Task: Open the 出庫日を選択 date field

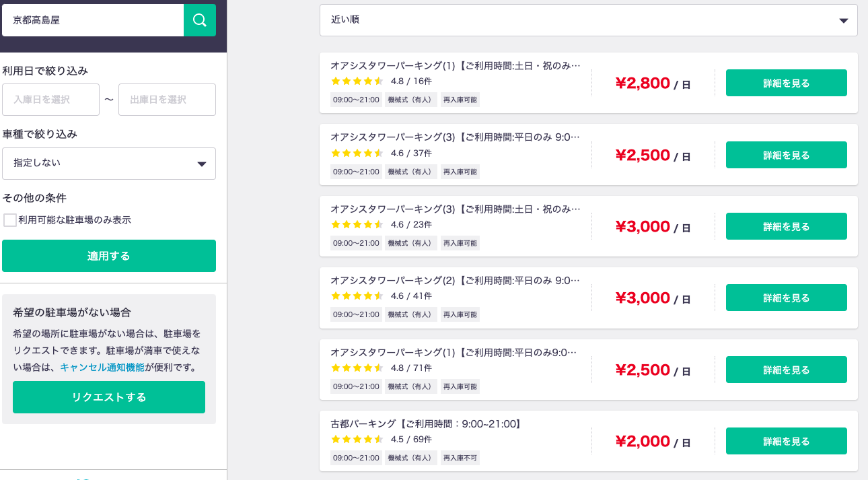Action: click(x=167, y=100)
